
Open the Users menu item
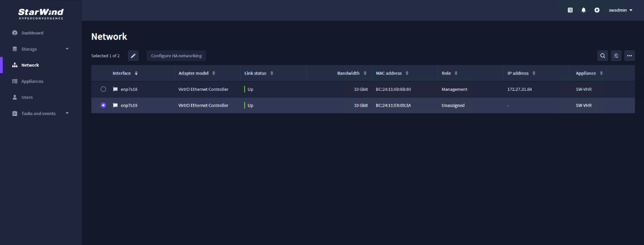[27, 97]
